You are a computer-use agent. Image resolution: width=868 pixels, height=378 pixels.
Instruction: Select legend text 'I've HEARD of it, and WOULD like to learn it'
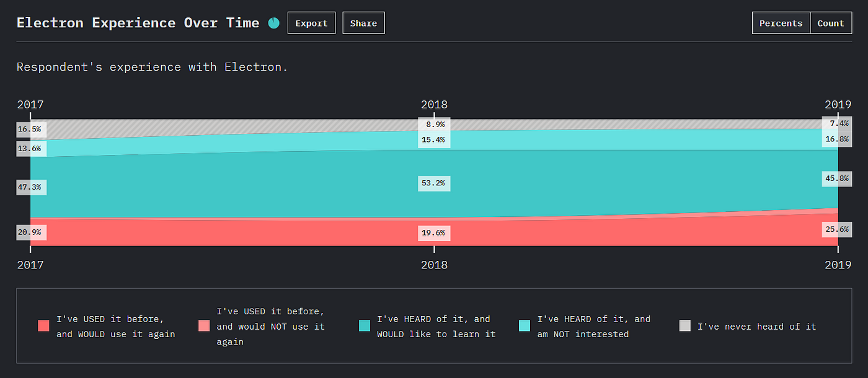pyautogui.click(x=437, y=327)
